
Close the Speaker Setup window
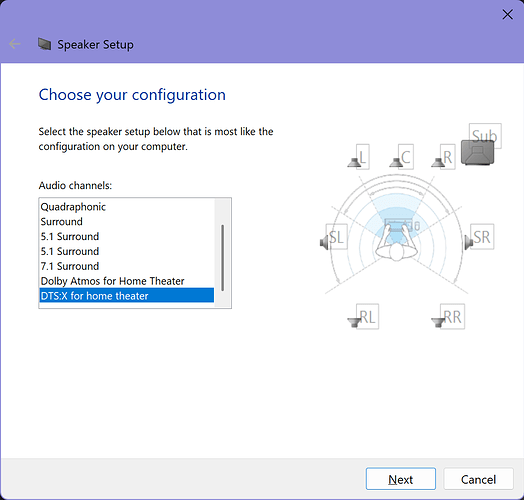click(x=507, y=14)
